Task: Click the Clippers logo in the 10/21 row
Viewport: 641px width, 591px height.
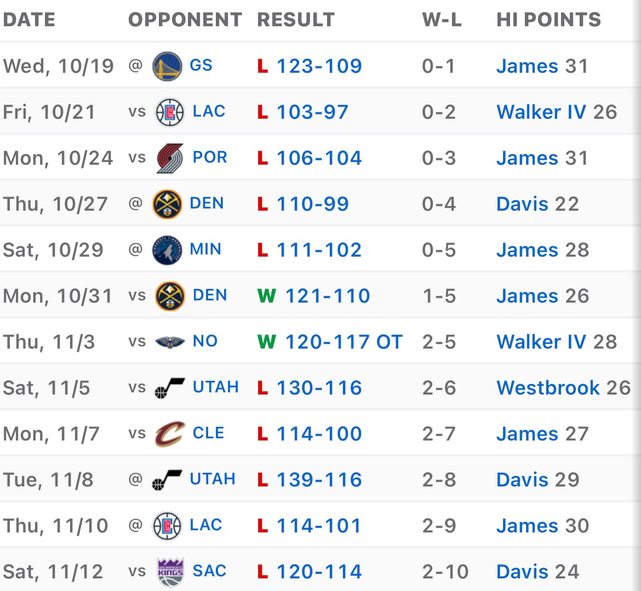Action: click(169, 112)
